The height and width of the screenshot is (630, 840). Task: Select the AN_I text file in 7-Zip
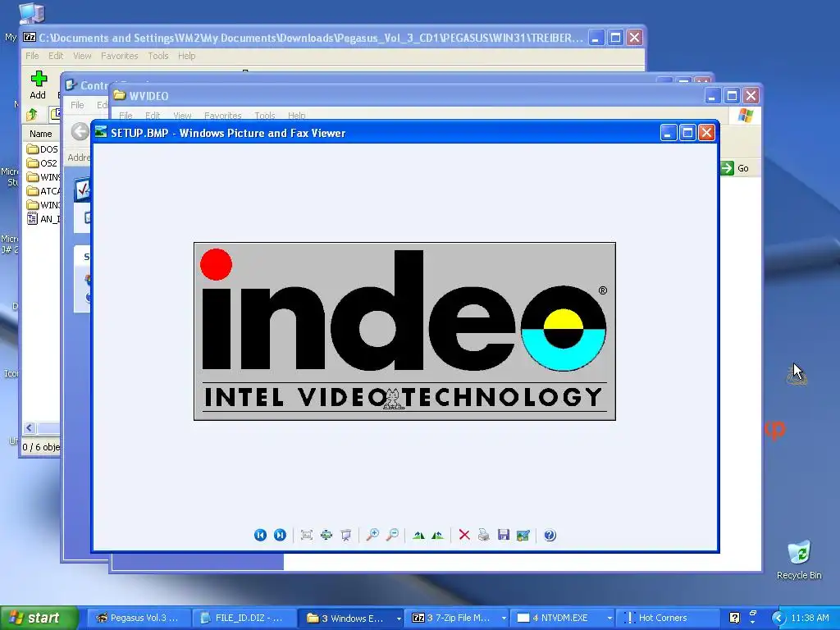pyautogui.click(x=43, y=218)
